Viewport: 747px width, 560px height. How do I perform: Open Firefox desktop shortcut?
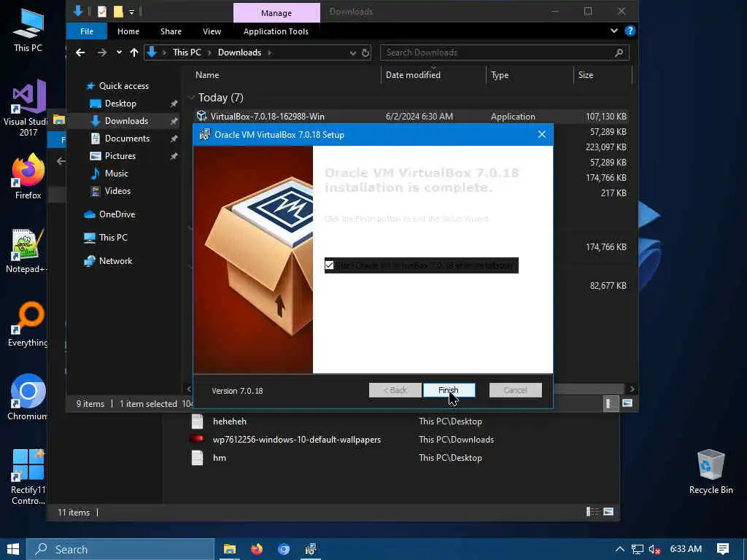pos(28,176)
